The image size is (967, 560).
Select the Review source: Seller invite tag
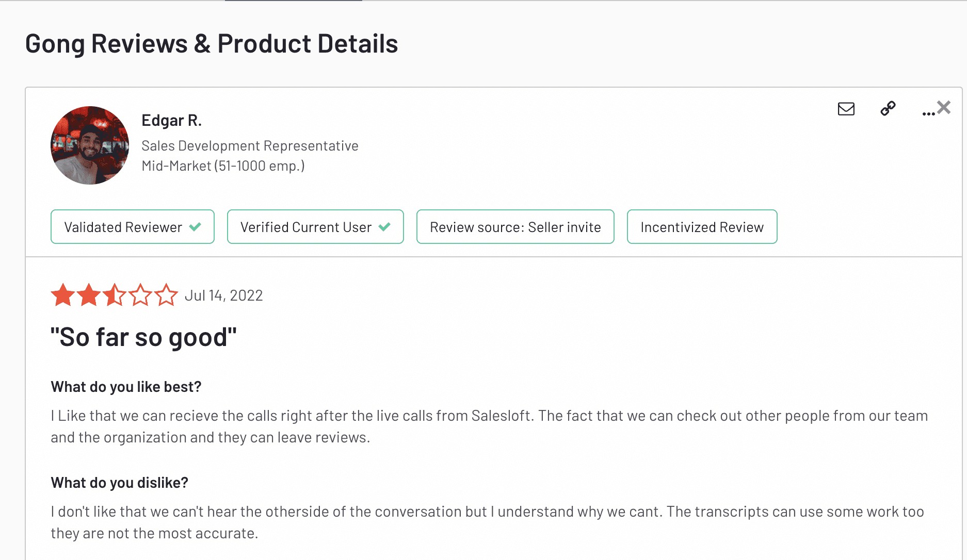[x=515, y=227]
